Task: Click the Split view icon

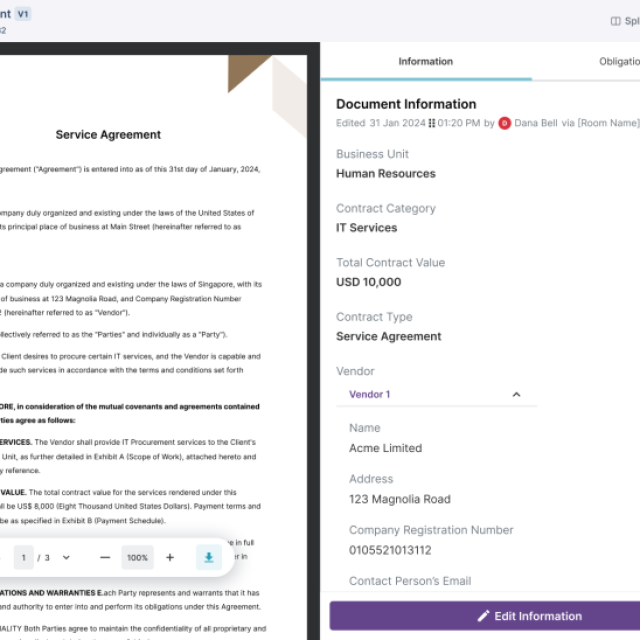Action: click(616, 20)
